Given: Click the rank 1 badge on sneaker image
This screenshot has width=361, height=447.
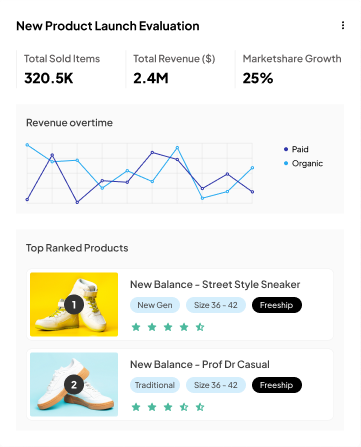Looking at the screenshot, I should point(74,305).
